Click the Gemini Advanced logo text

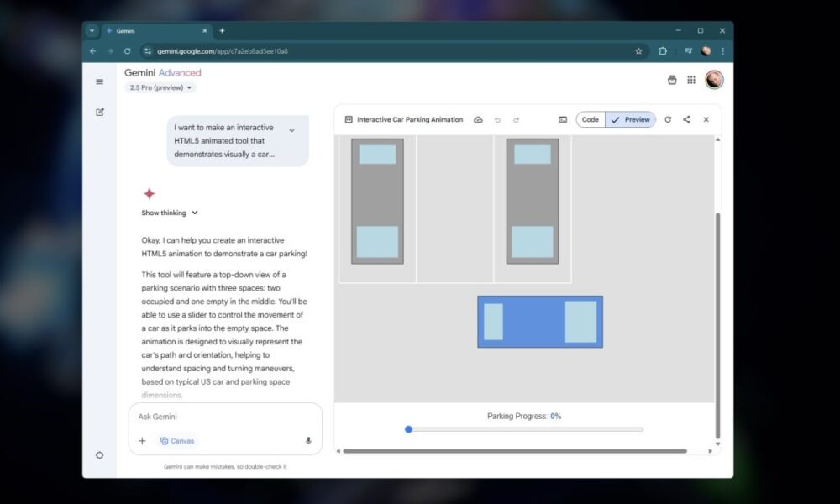pos(163,73)
